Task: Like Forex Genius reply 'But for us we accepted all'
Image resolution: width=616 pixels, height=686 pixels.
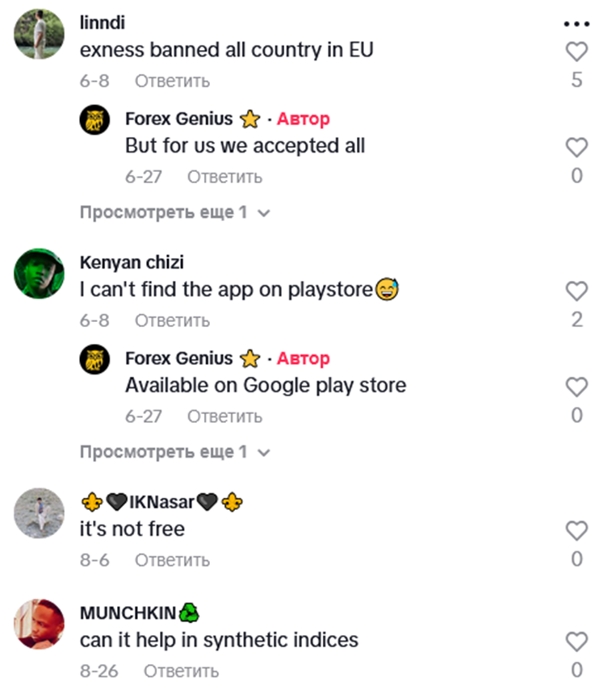Action: [576, 148]
